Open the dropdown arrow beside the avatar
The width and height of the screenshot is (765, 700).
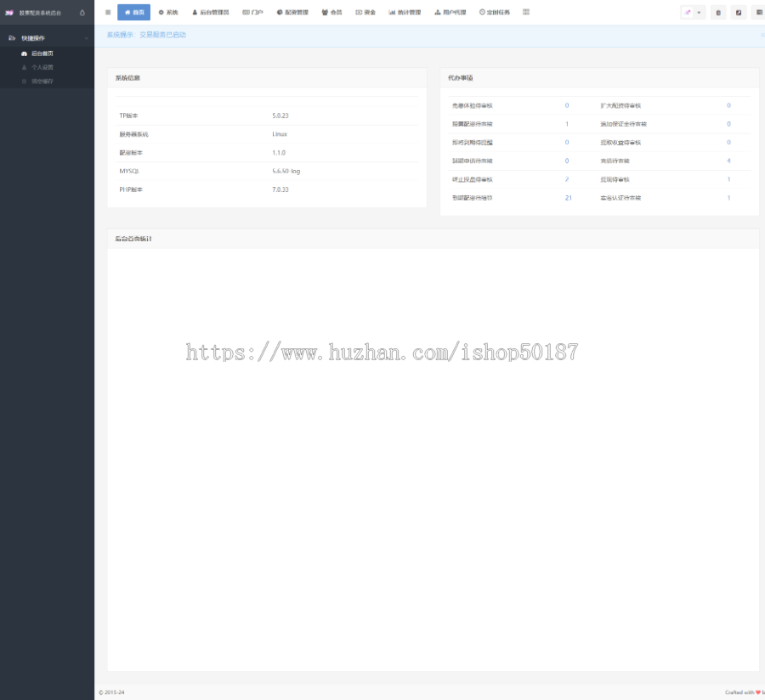(700, 13)
